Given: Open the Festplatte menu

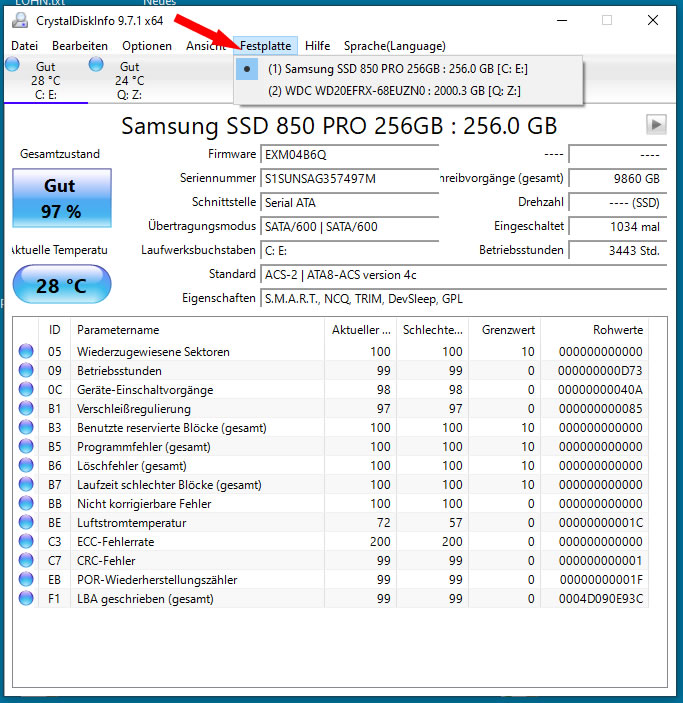Looking at the screenshot, I should 265,46.
